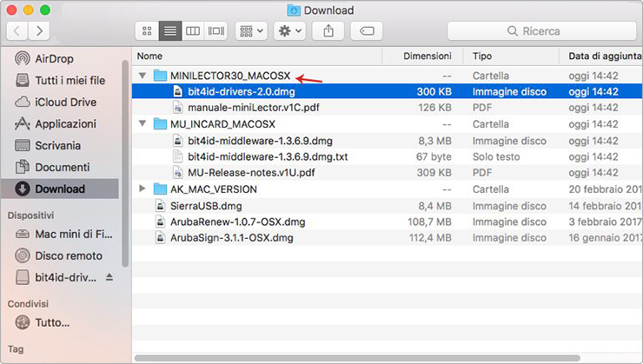Go forward with the right arrow

[39, 31]
